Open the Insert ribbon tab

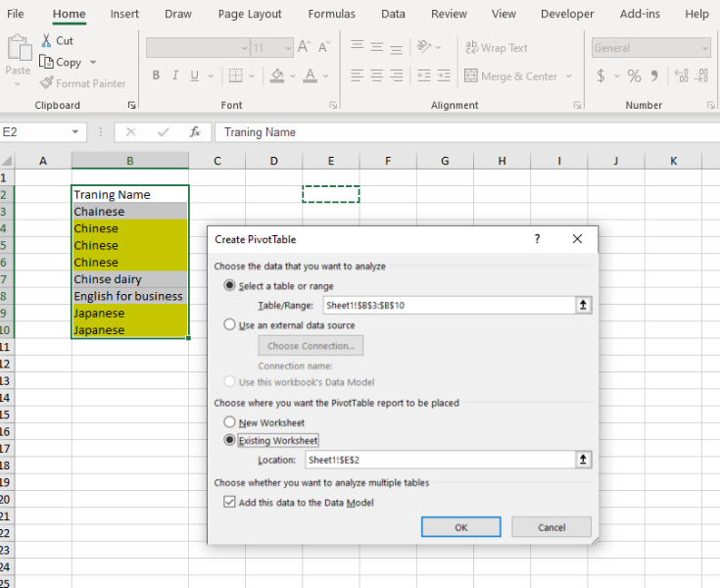click(124, 15)
